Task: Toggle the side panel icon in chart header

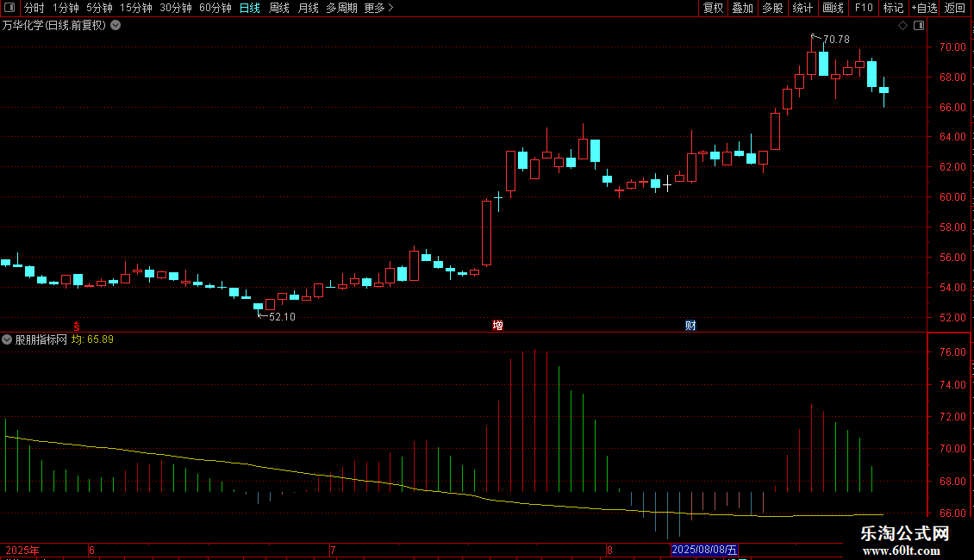Action: pos(919,26)
